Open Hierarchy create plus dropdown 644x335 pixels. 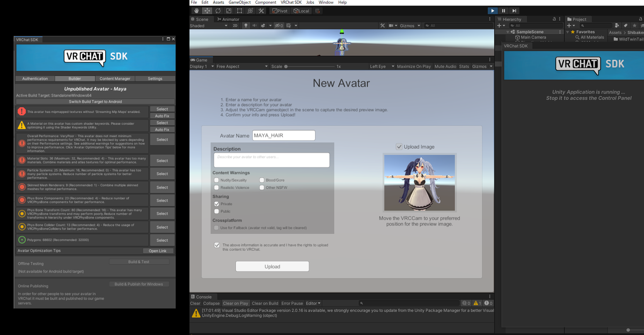(501, 26)
